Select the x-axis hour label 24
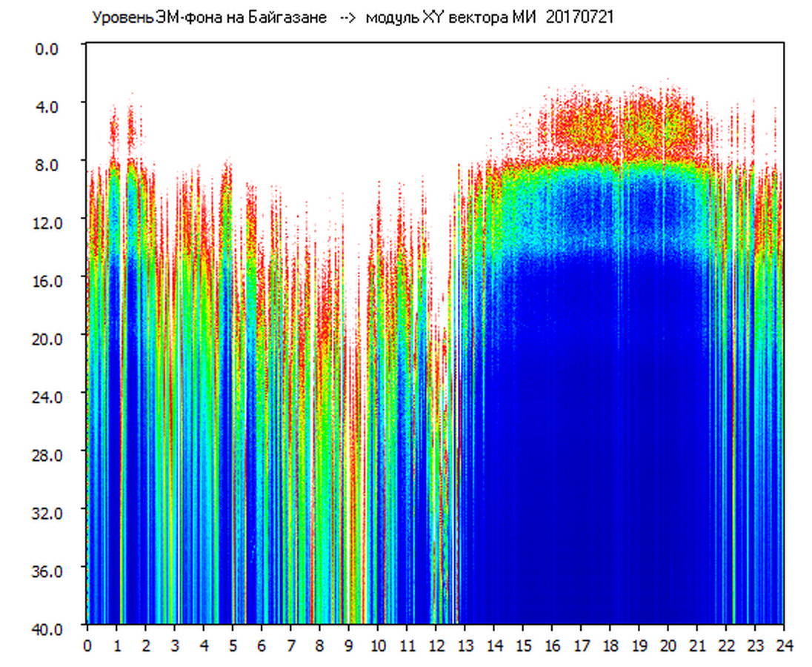The width and height of the screenshot is (812, 667). click(x=784, y=646)
